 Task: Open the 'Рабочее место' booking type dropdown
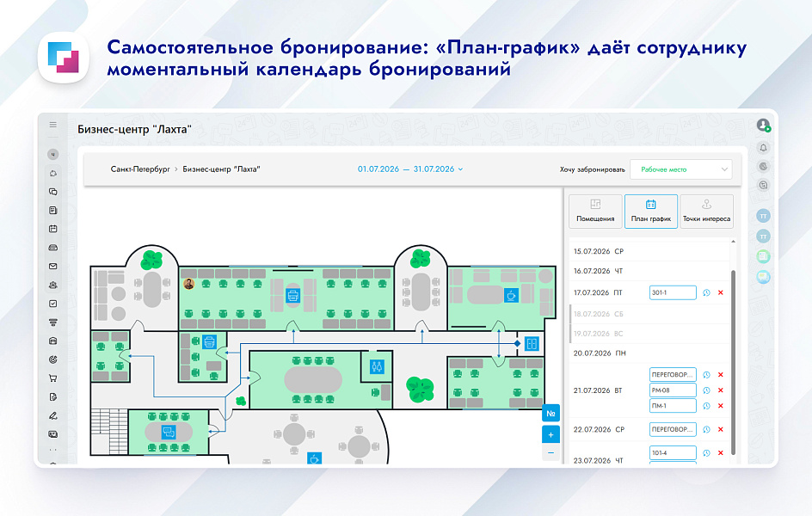[x=681, y=169]
